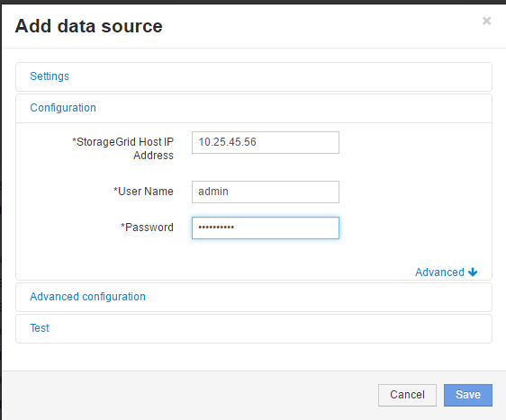The image size is (506, 420).
Task: Focus the StorageGrid Host IP Address field
Action: pyautogui.click(x=266, y=142)
